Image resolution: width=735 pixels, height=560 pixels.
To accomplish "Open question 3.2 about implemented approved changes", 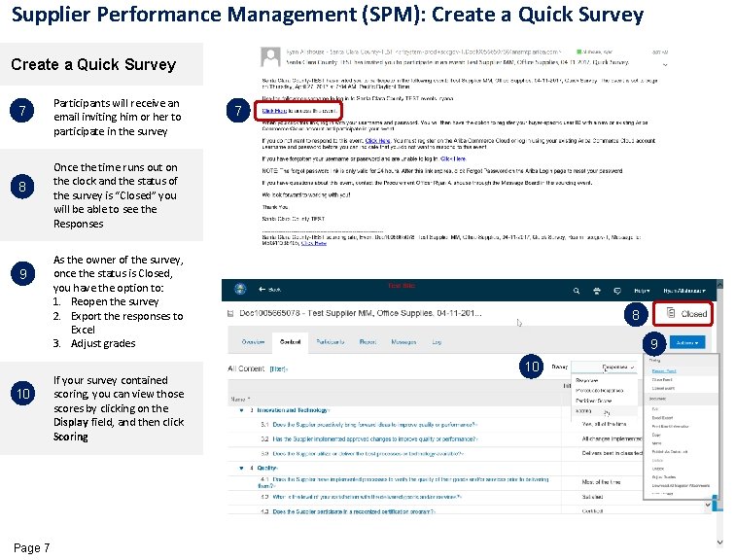I will (375, 439).
